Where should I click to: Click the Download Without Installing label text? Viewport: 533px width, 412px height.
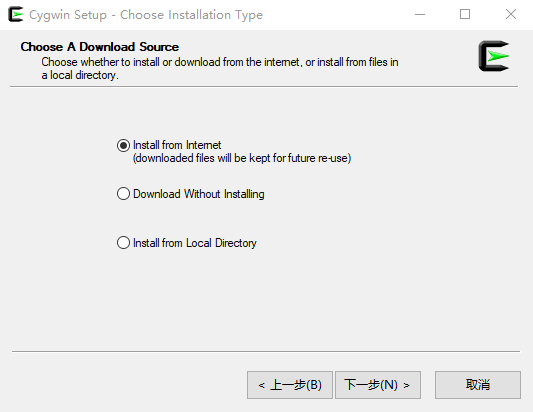coord(199,194)
